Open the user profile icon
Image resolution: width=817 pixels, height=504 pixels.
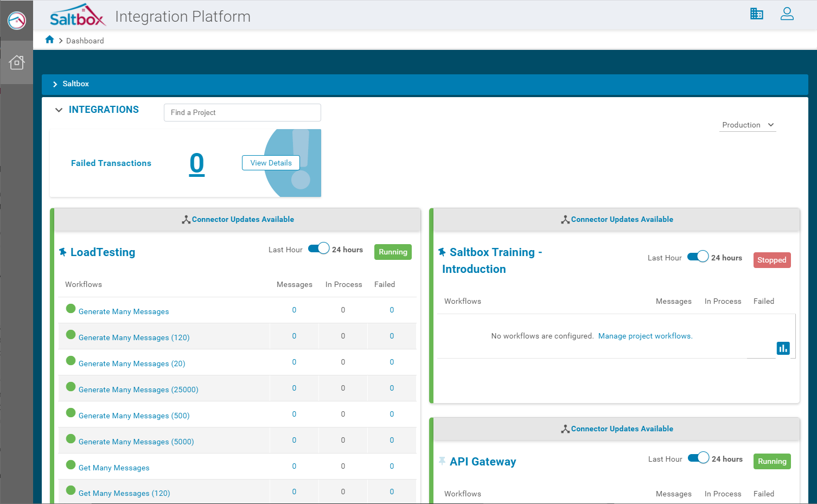pos(787,14)
